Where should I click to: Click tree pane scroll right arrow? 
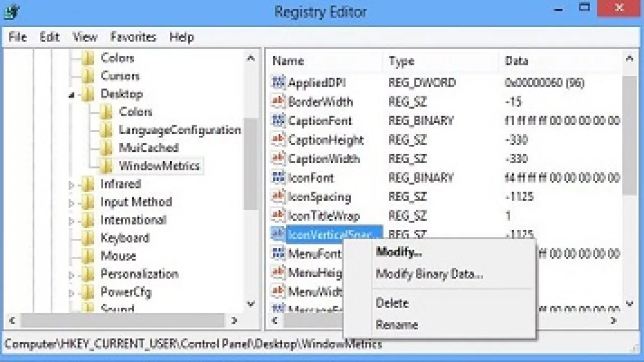tap(234, 320)
